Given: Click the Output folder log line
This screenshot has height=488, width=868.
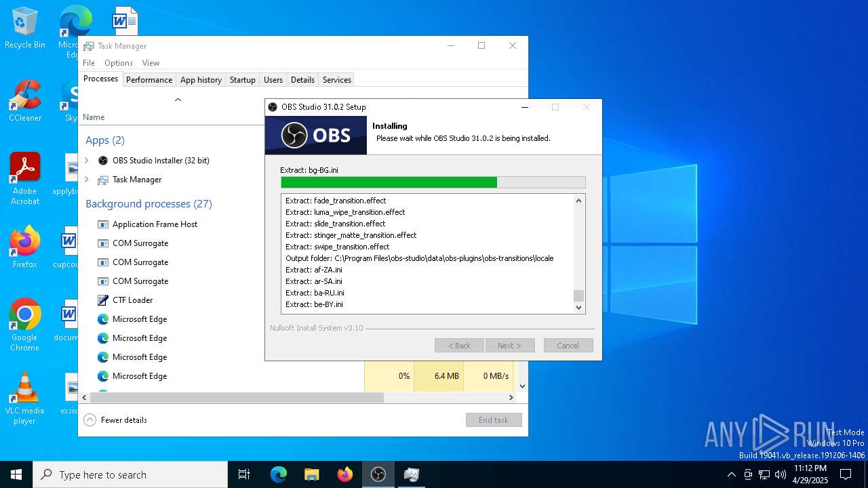Looking at the screenshot, I should pos(420,258).
